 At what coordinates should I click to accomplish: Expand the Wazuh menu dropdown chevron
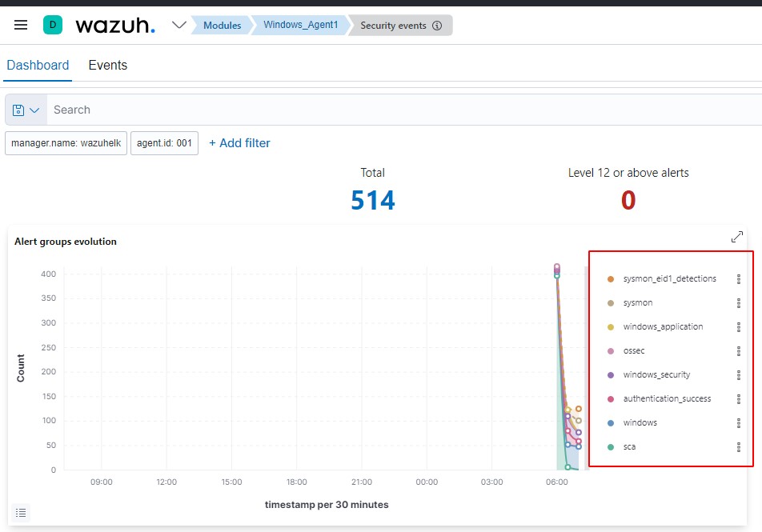pos(179,25)
